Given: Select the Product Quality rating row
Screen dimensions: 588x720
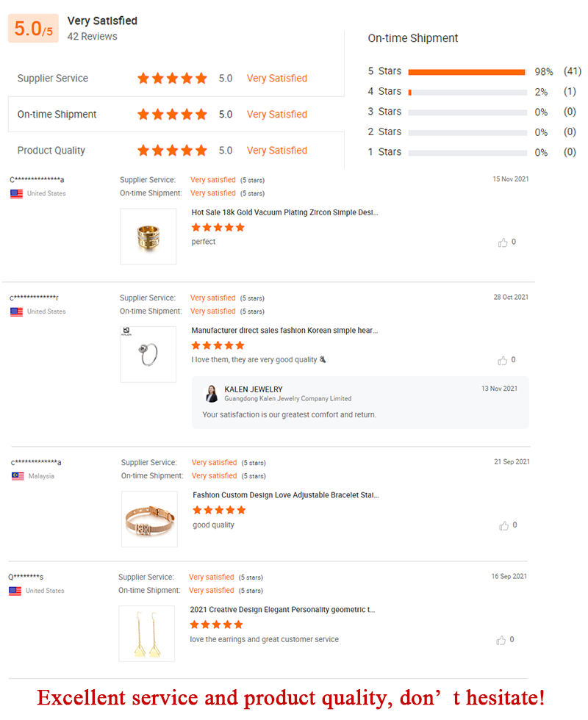Looking at the screenshot, I should pyautogui.click(x=176, y=151).
